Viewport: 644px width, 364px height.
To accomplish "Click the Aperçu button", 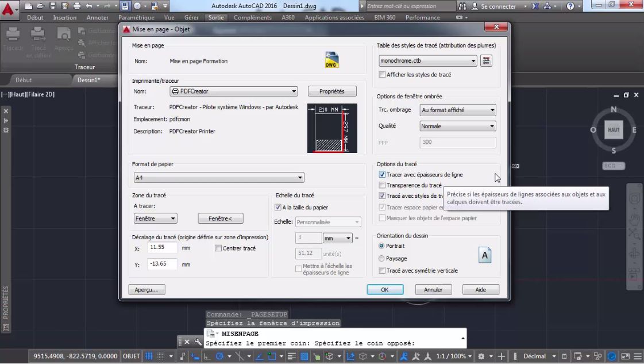I will (146, 290).
